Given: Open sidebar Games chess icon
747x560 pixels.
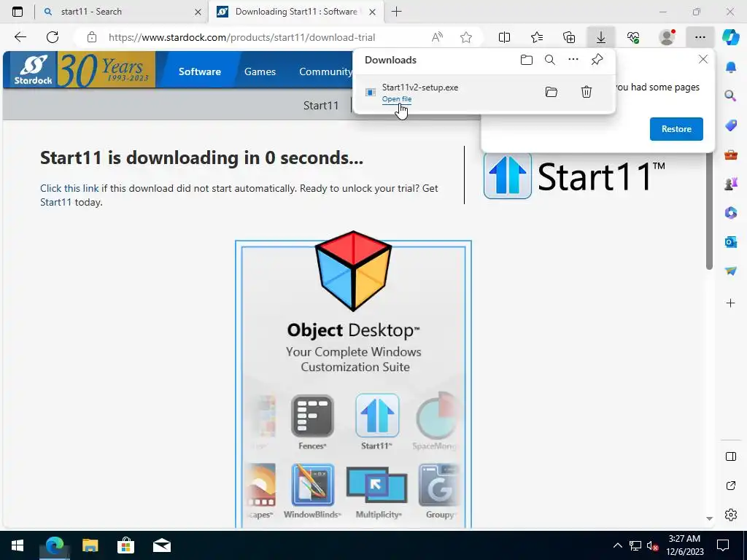Looking at the screenshot, I should (731, 183).
